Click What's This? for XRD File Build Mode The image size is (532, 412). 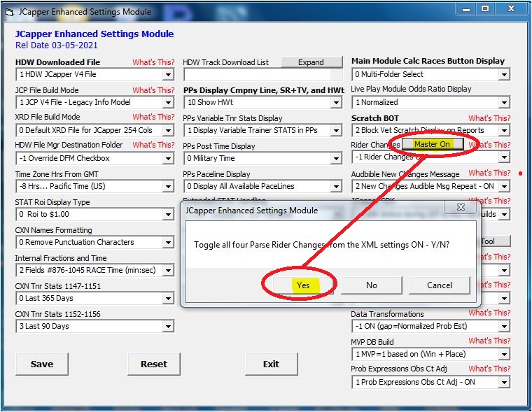click(x=153, y=117)
